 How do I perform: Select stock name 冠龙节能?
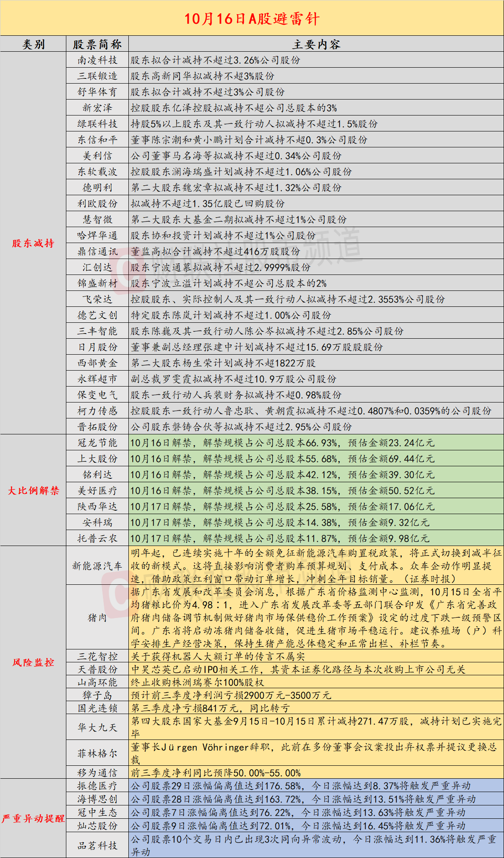tap(97, 443)
